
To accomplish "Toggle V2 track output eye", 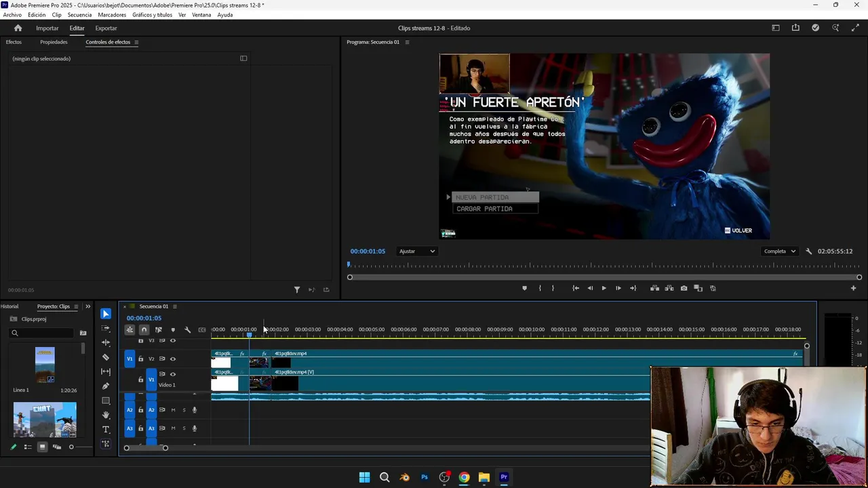I will (173, 359).
